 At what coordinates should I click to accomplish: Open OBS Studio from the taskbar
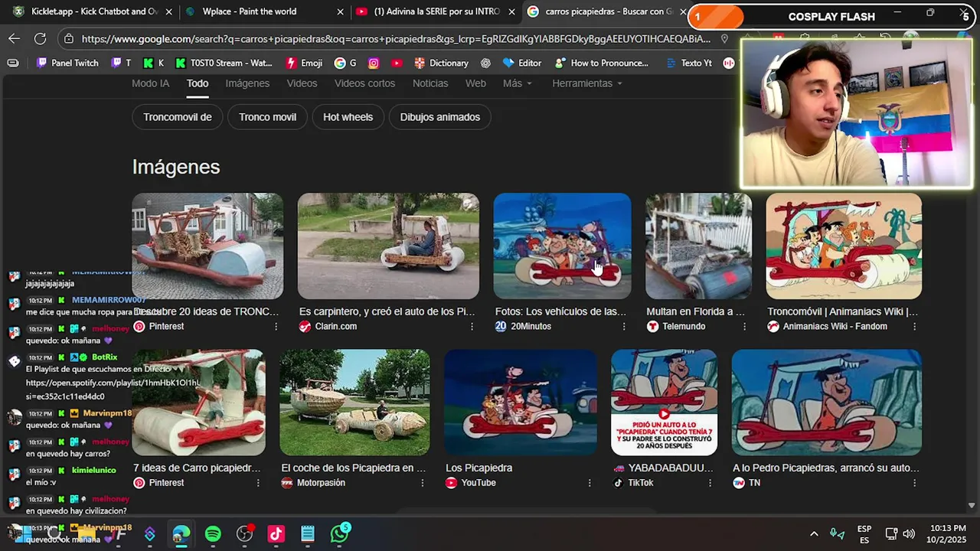(x=244, y=533)
